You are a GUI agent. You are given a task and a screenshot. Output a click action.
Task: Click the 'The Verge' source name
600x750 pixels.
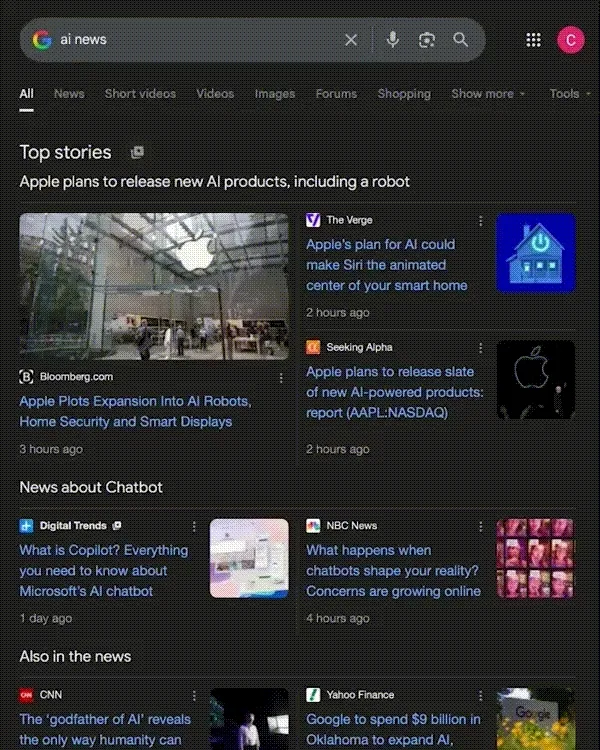[x=349, y=220]
